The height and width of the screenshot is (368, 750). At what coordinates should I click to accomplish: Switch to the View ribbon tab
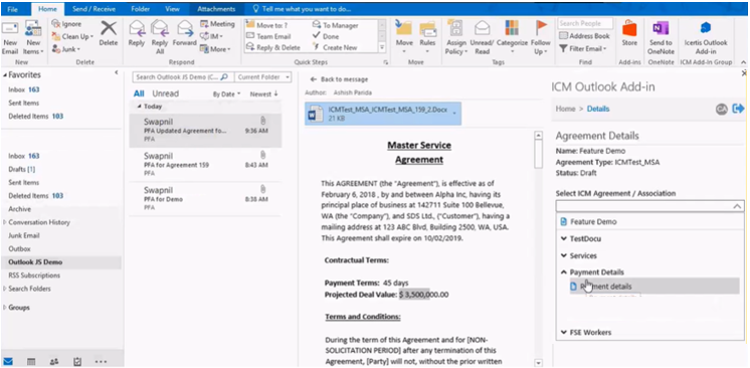(172, 9)
